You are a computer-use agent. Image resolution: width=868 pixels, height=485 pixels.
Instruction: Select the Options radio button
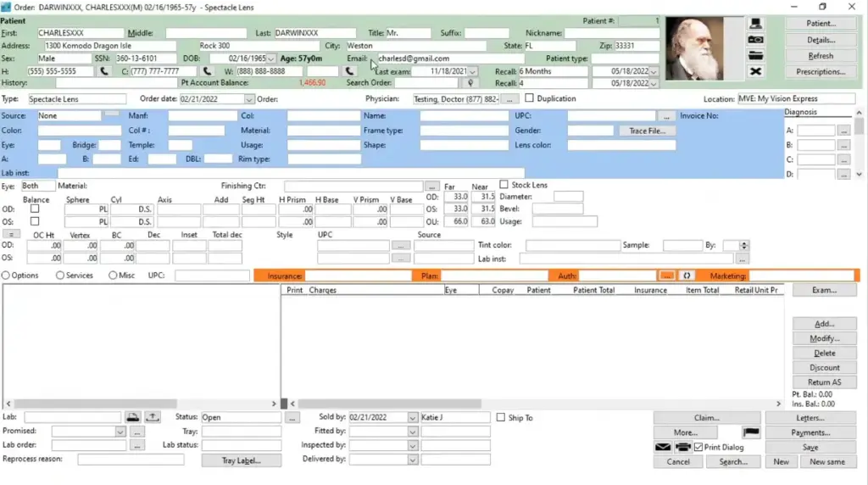click(x=6, y=276)
